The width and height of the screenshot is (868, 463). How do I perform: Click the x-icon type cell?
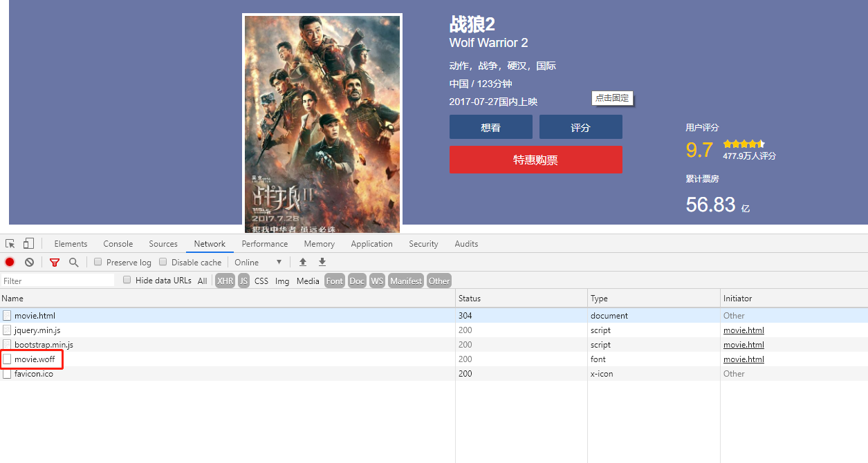(654, 374)
